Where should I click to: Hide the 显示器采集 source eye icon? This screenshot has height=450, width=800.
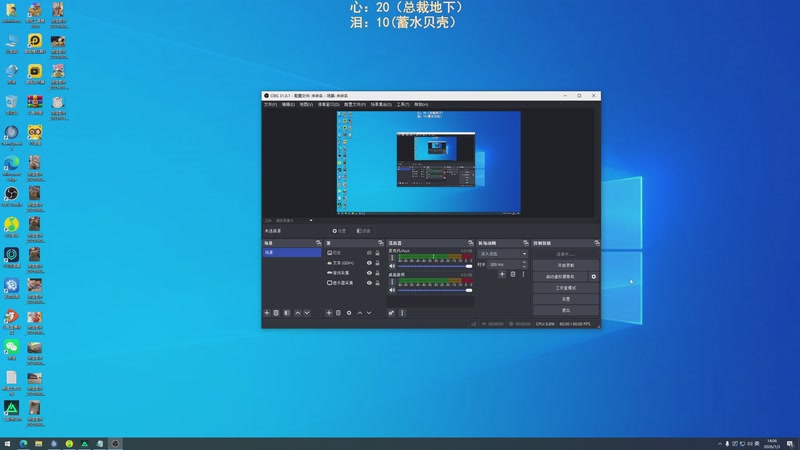tap(369, 283)
